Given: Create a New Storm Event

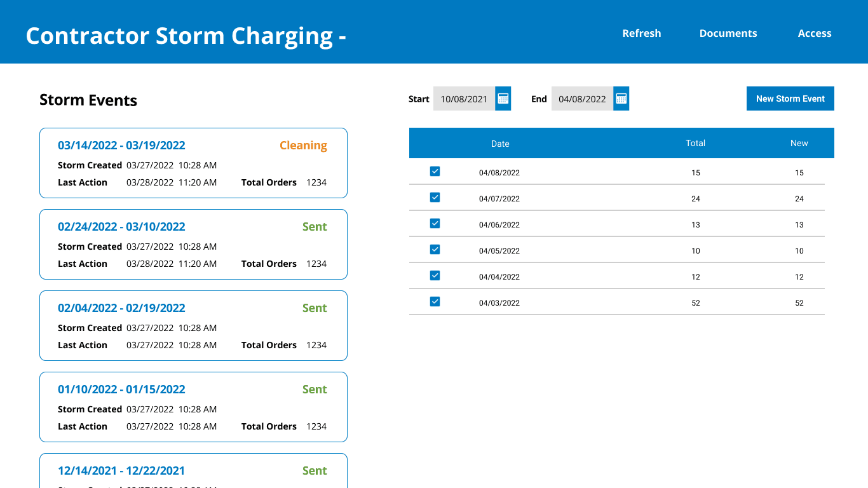Looking at the screenshot, I should click(x=790, y=98).
